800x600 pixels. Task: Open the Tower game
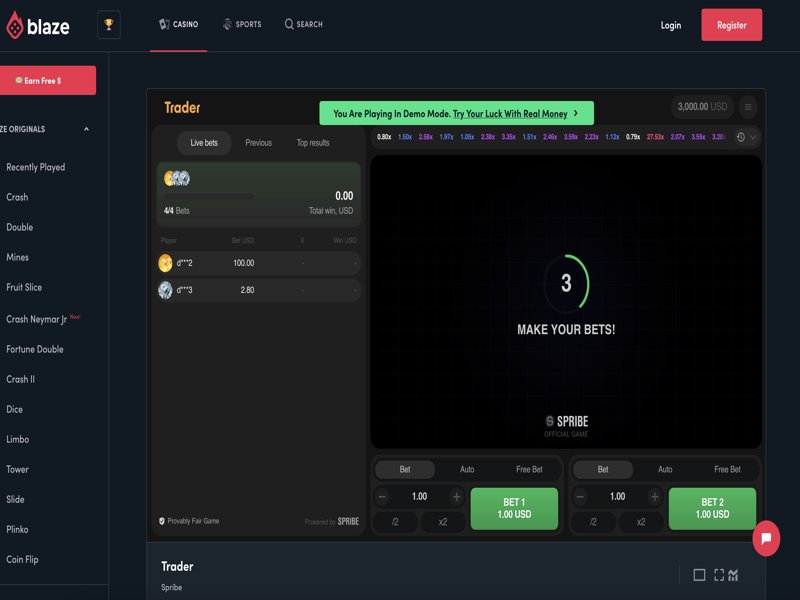pos(17,469)
